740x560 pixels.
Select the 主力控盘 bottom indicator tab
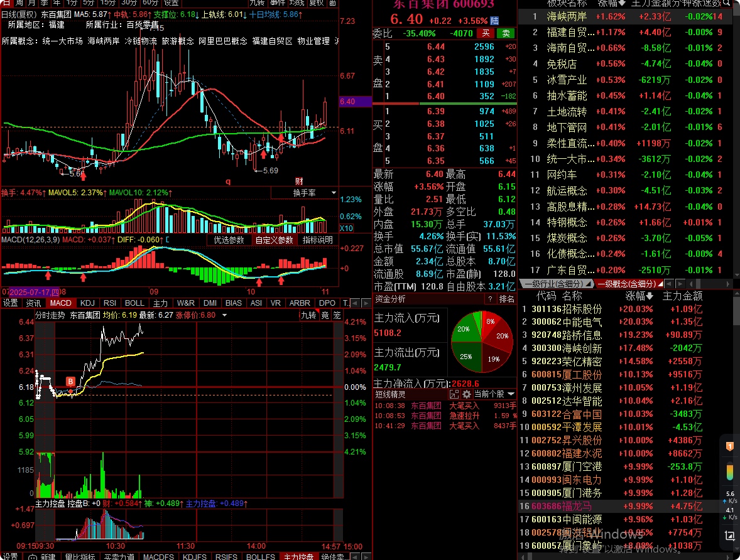coord(298,557)
